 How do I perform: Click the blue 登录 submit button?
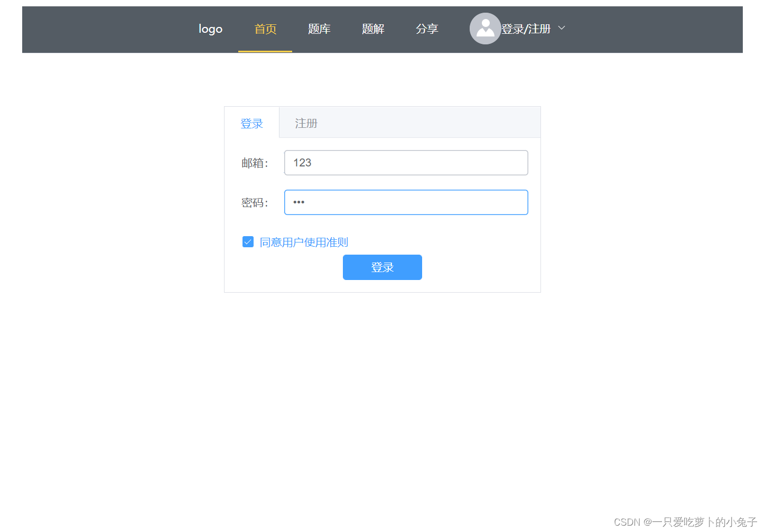coord(382,267)
